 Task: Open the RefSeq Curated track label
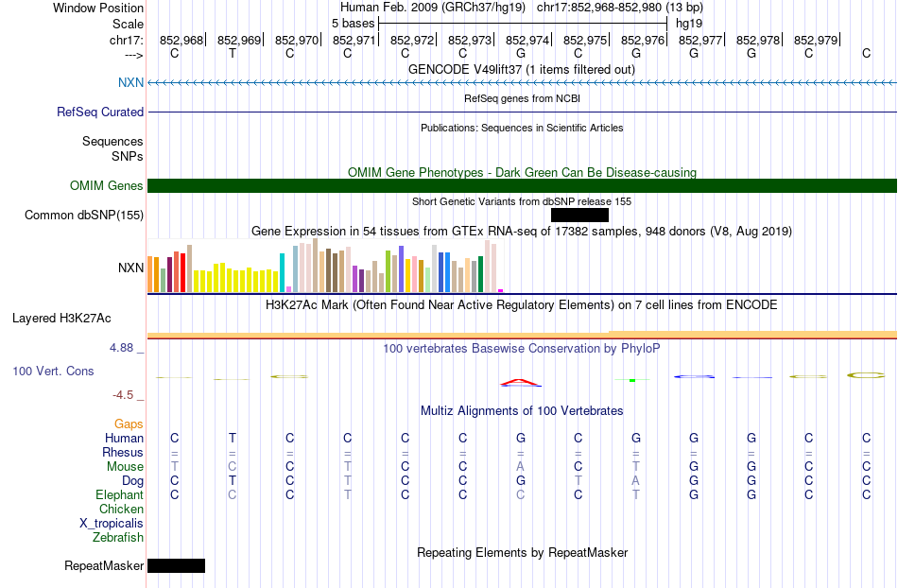click(100, 112)
